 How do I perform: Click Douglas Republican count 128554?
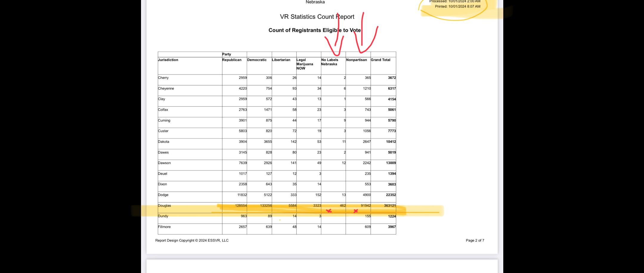tap(241, 206)
